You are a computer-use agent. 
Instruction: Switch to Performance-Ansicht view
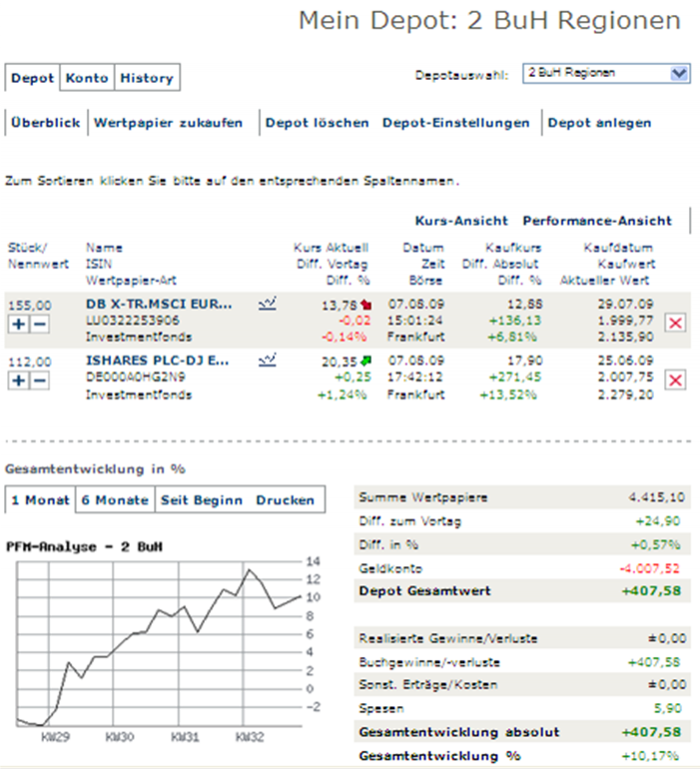tap(597, 221)
